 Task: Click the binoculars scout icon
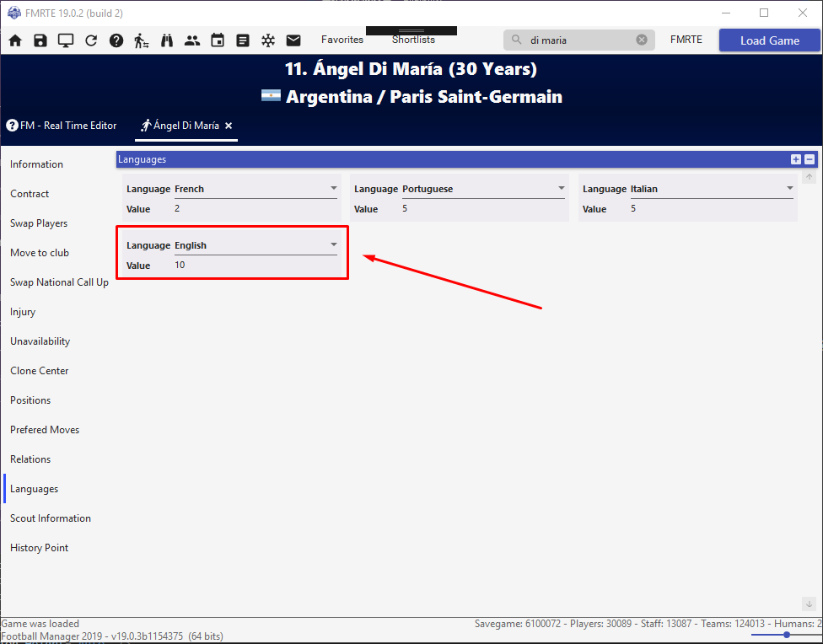[167, 40]
